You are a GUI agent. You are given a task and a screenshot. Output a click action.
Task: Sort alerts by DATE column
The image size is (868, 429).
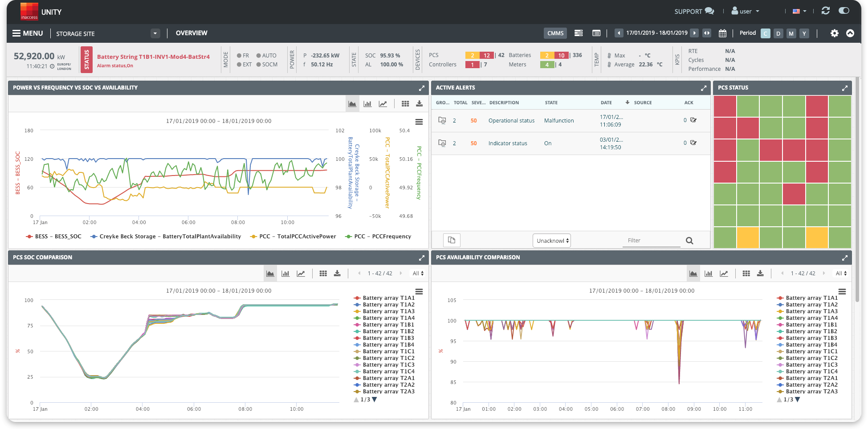tap(606, 102)
